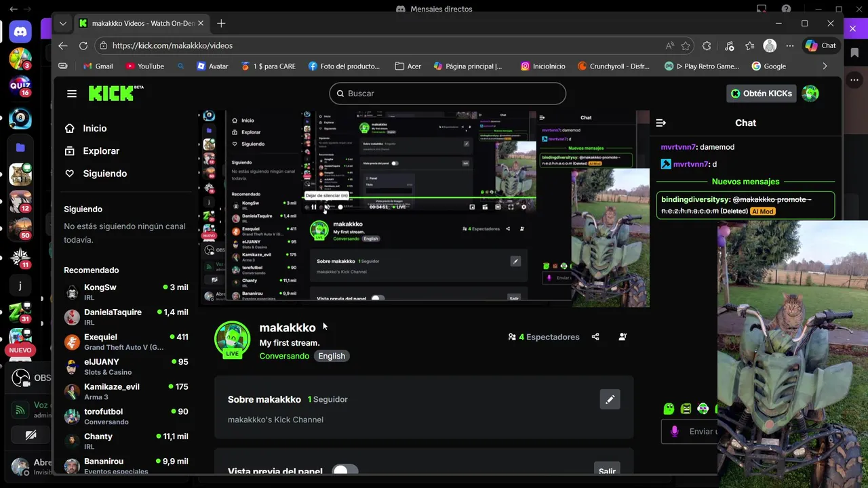Edit Sobre makakkko with the pencil icon
Viewport: 868px width, 488px height.
(x=610, y=399)
